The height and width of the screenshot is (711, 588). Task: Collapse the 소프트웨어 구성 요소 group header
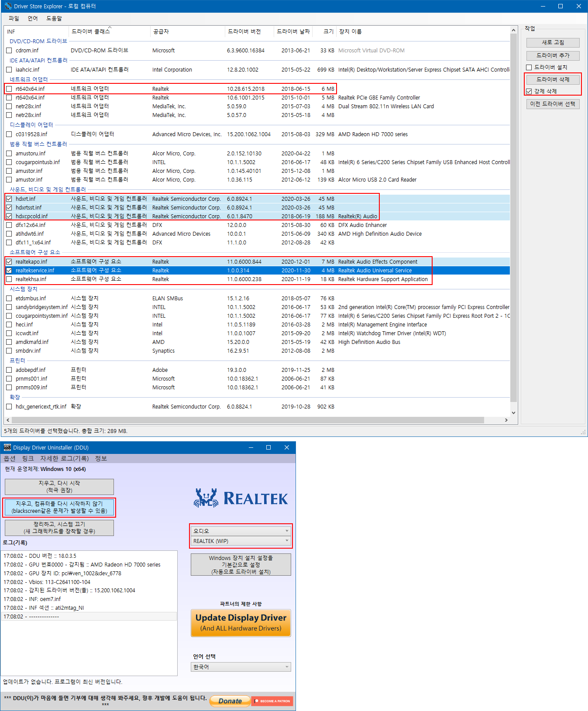click(x=35, y=252)
